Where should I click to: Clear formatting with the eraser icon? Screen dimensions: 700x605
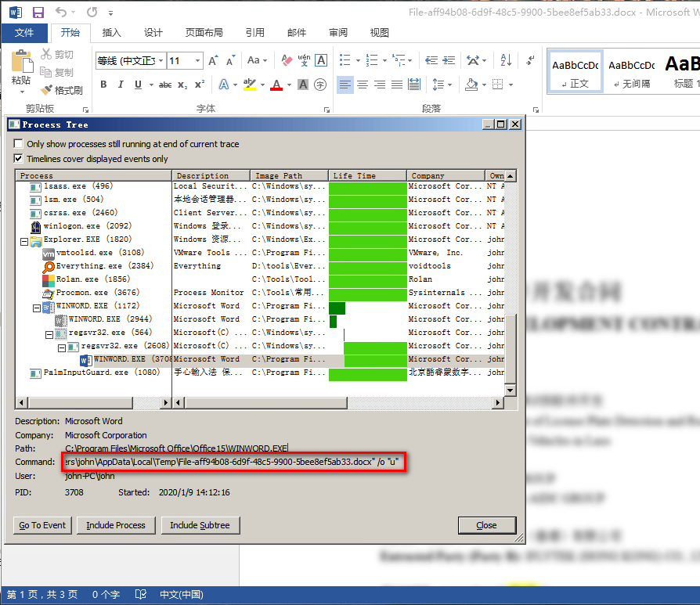tap(287, 60)
